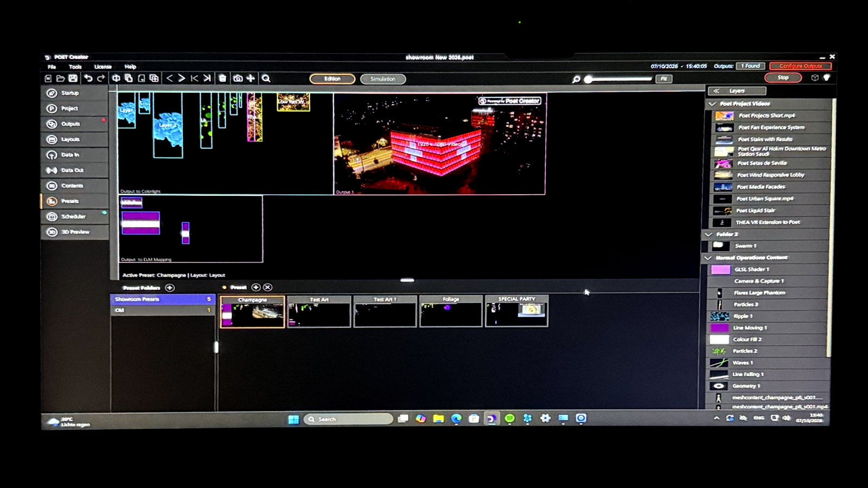Image resolution: width=868 pixels, height=488 pixels.
Task: Click the Undo arrow icon
Action: (x=88, y=78)
